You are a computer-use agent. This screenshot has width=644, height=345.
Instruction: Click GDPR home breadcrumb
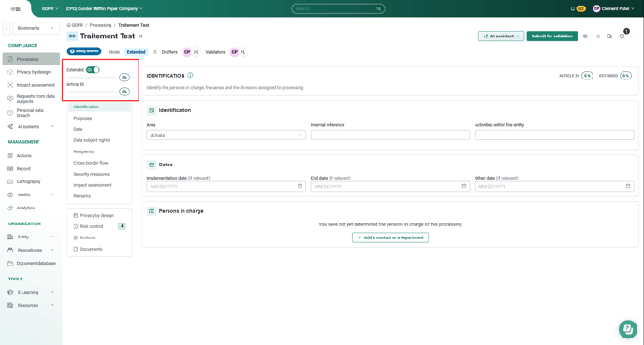tap(75, 25)
